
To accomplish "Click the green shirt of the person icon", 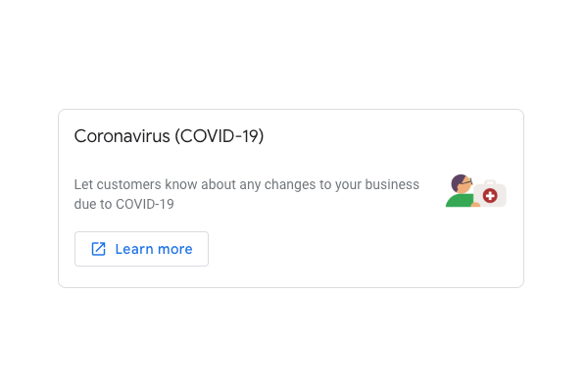I will point(459,201).
